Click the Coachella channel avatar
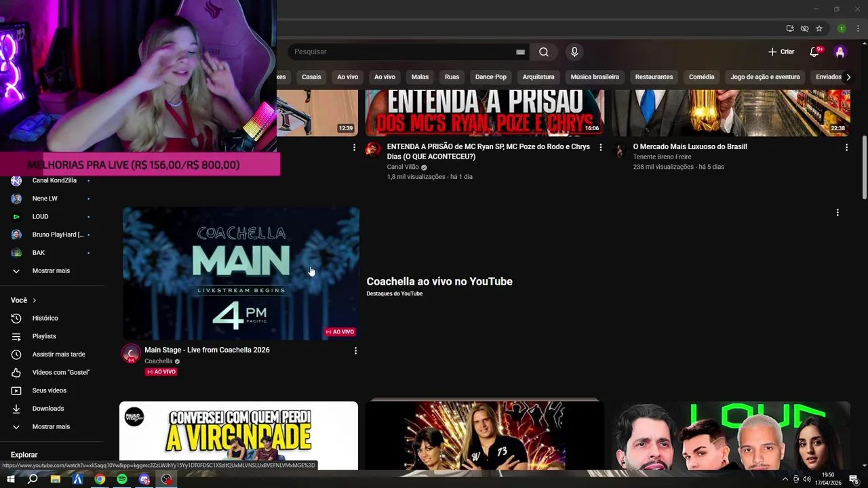Viewport: 868px width, 488px height. coord(131,354)
